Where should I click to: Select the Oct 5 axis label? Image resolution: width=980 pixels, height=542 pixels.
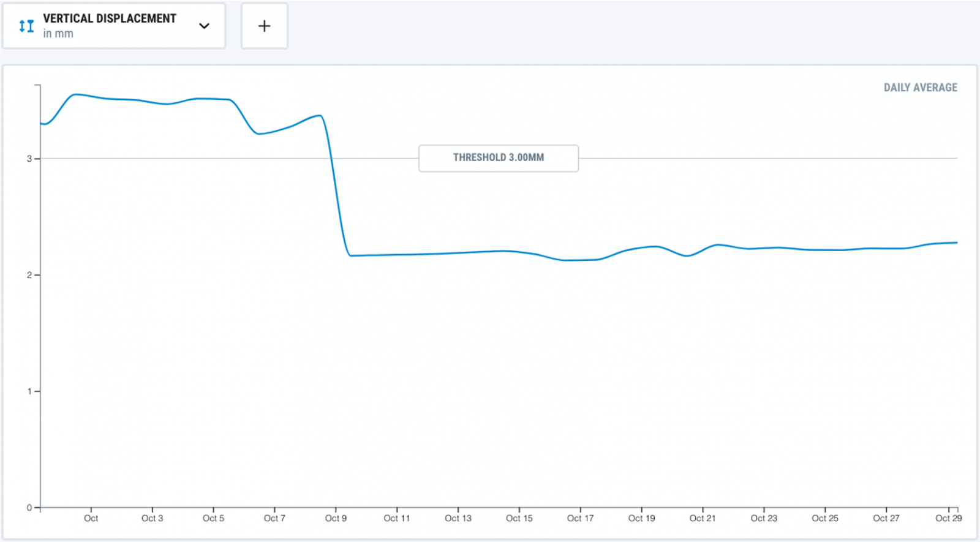[x=213, y=518]
